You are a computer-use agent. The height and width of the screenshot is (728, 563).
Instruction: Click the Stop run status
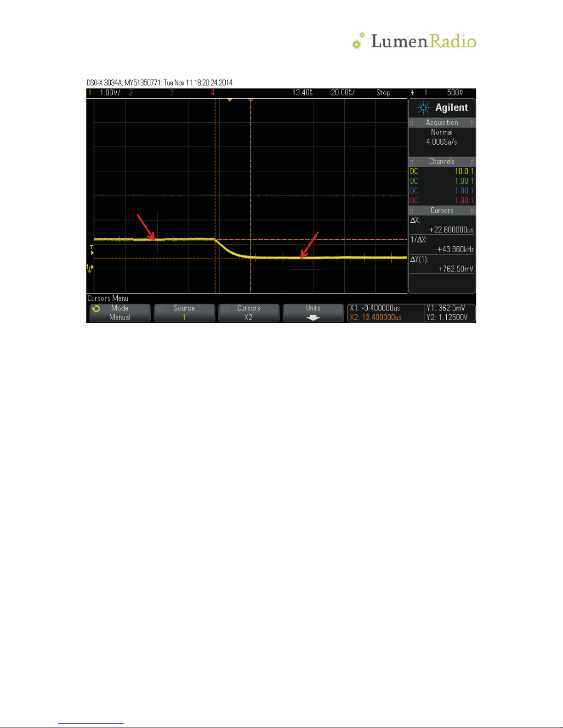(x=383, y=93)
